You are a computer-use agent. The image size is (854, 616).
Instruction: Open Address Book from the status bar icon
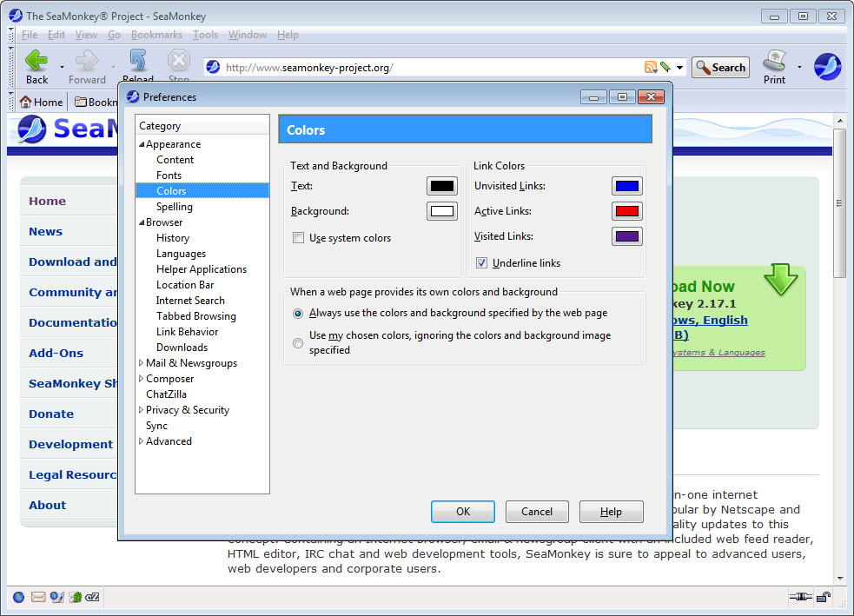point(76,597)
